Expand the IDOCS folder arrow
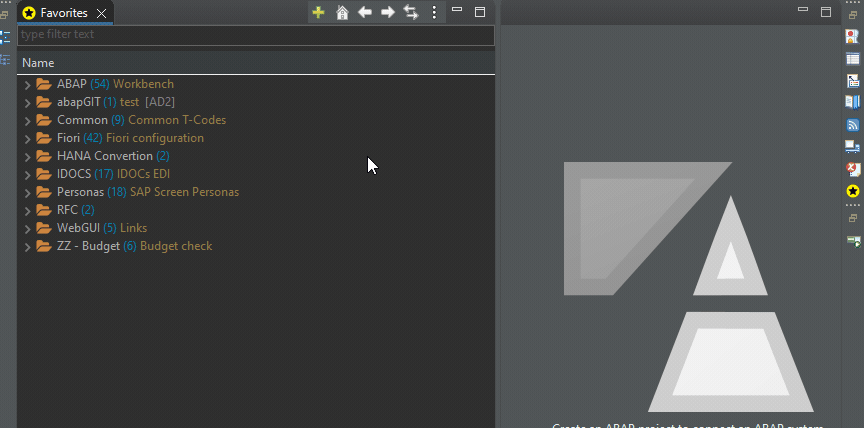Image resolution: width=864 pixels, height=428 pixels. point(27,175)
